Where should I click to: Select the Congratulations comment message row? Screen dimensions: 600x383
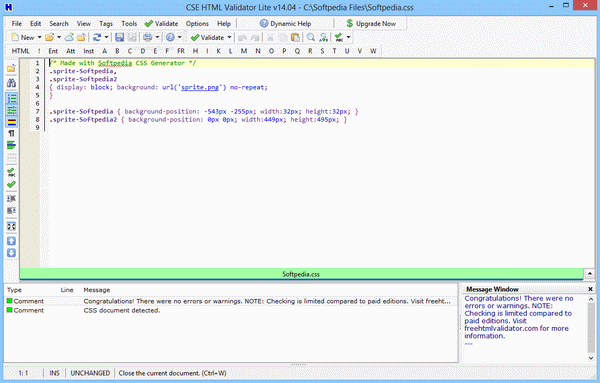click(x=231, y=301)
